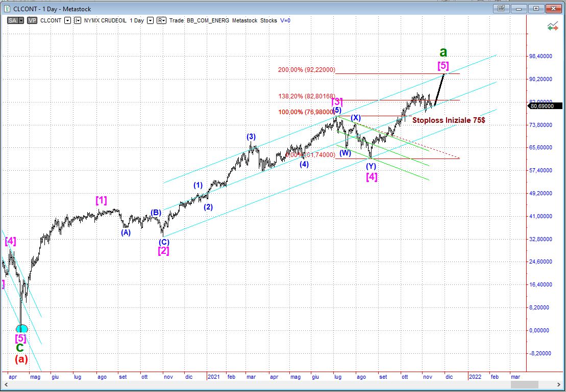
Task: Select the magenta [3] wave label
Action: coord(337,101)
